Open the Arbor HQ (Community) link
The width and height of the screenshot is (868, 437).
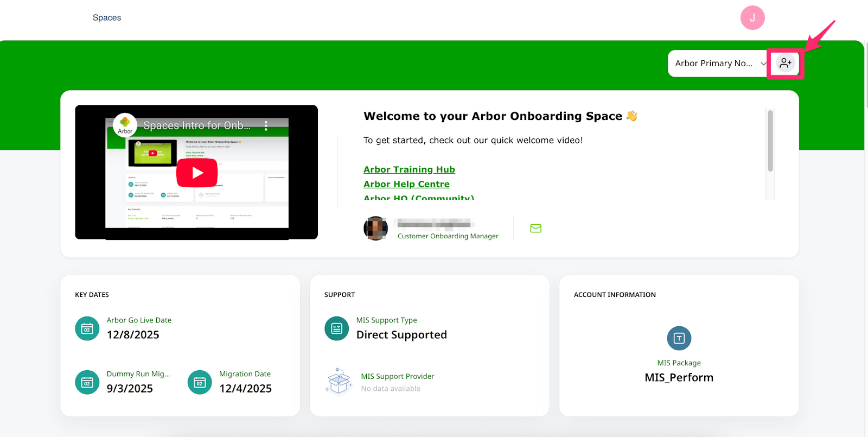pos(419,198)
